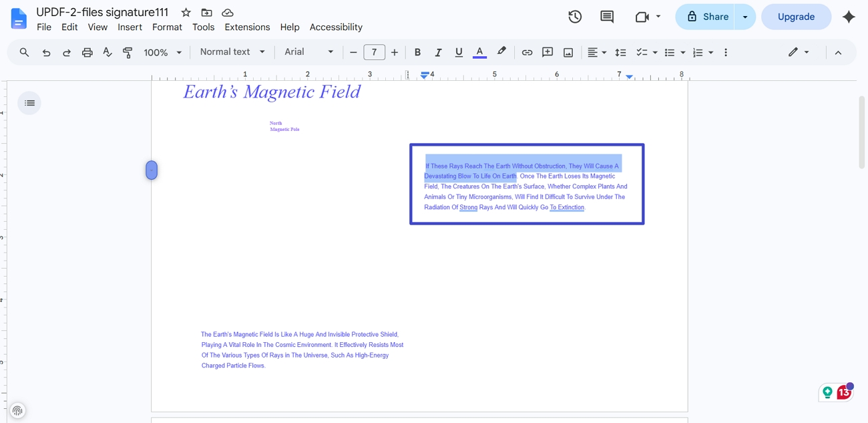Open the Format menu
The image size is (868, 423).
(167, 27)
